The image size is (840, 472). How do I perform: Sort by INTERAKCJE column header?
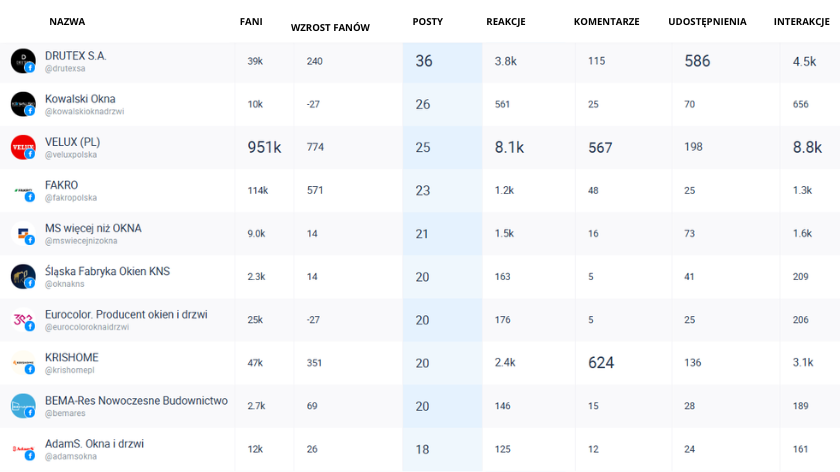pos(801,21)
